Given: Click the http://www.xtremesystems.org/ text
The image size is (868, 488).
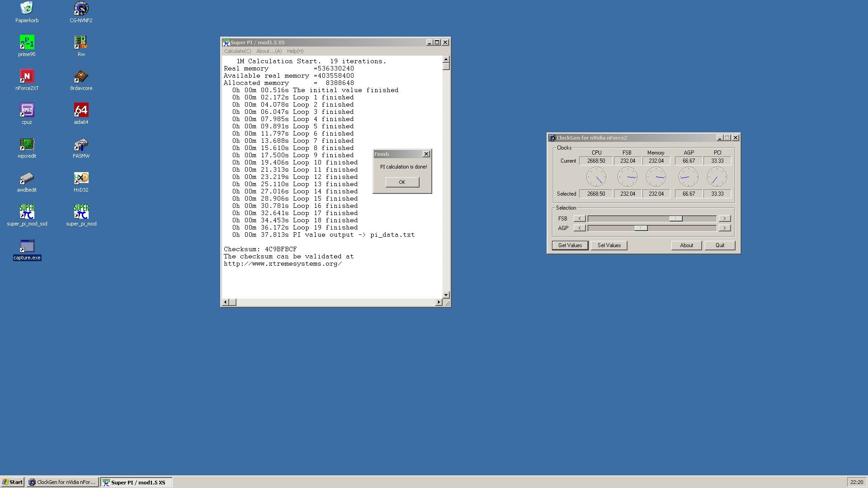Looking at the screenshot, I should (x=283, y=264).
